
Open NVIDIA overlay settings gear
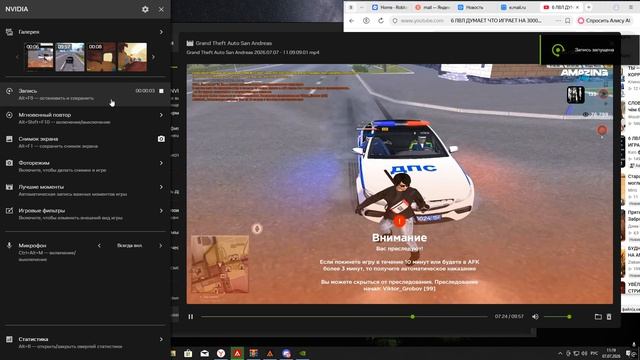pyautogui.click(x=145, y=9)
